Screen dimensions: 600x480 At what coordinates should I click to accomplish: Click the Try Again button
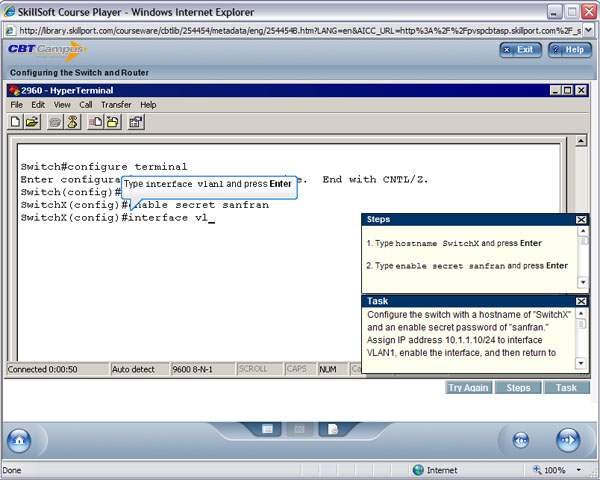[468, 387]
